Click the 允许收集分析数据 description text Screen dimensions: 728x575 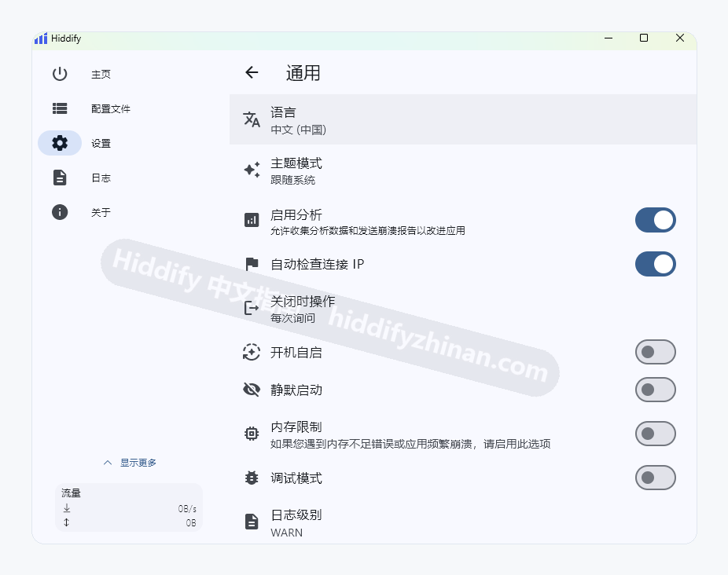point(368,231)
